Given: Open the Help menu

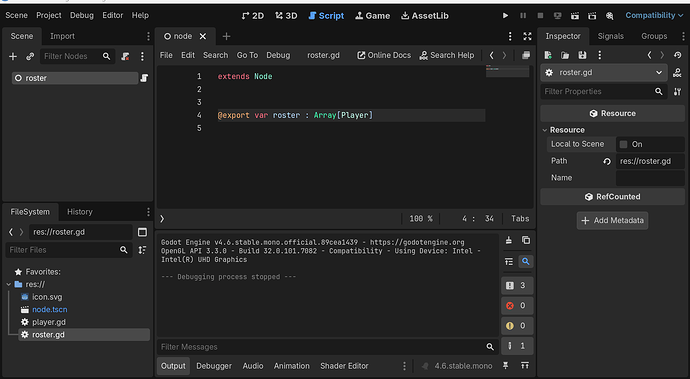Looking at the screenshot, I should coord(140,15).
